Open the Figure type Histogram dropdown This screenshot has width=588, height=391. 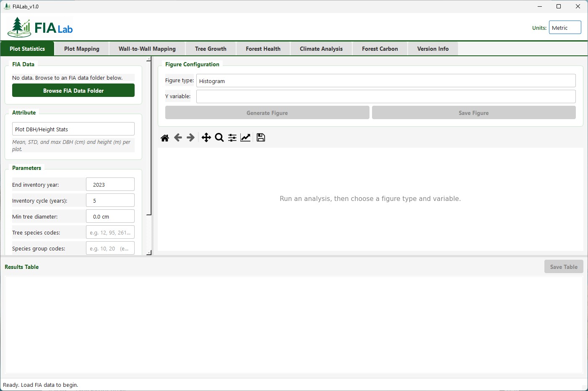[386, 81]
